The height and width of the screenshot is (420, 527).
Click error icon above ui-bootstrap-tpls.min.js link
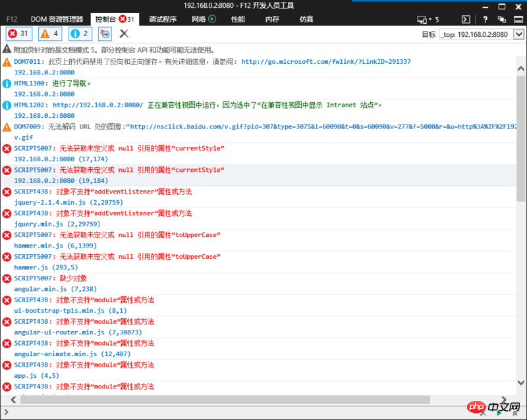click(7, 300)
